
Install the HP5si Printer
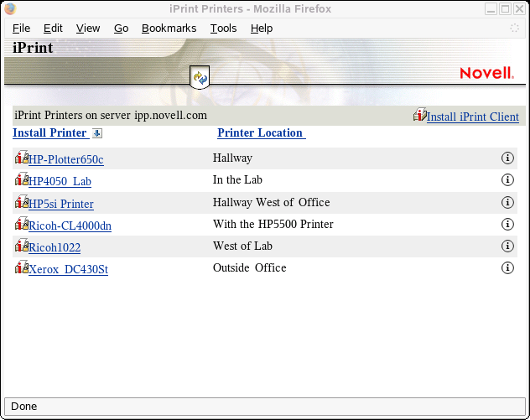coord(61,204)
